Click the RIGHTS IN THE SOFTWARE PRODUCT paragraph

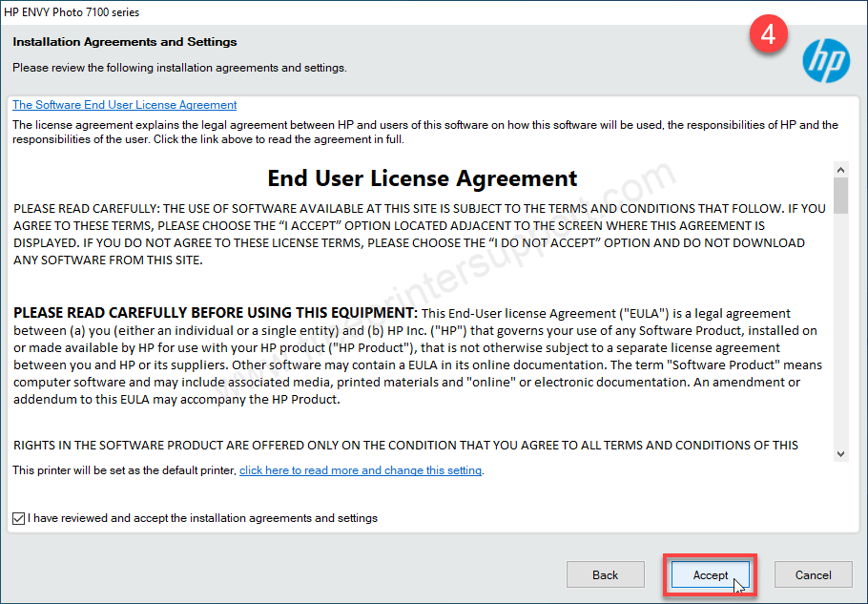point(405,445)
